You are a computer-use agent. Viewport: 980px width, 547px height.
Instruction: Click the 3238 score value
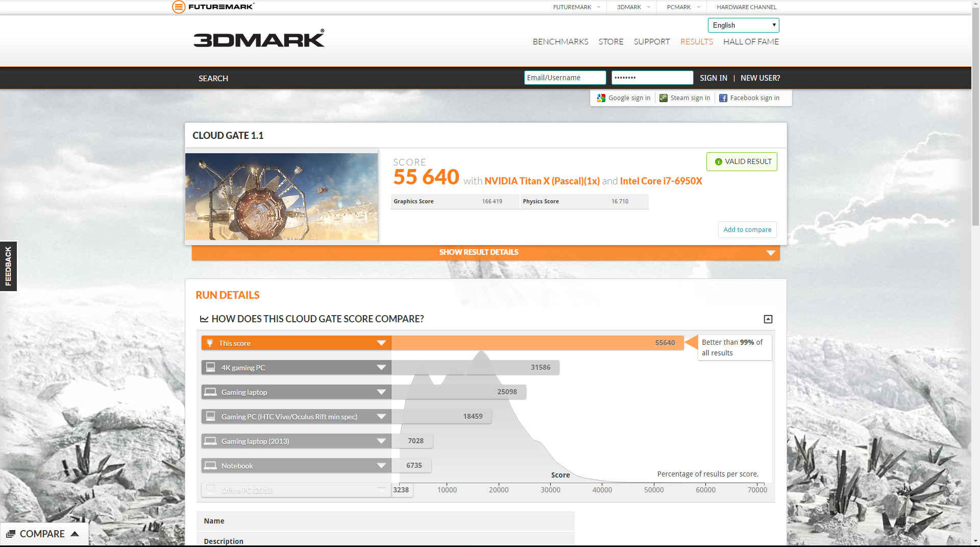(401, 490)
